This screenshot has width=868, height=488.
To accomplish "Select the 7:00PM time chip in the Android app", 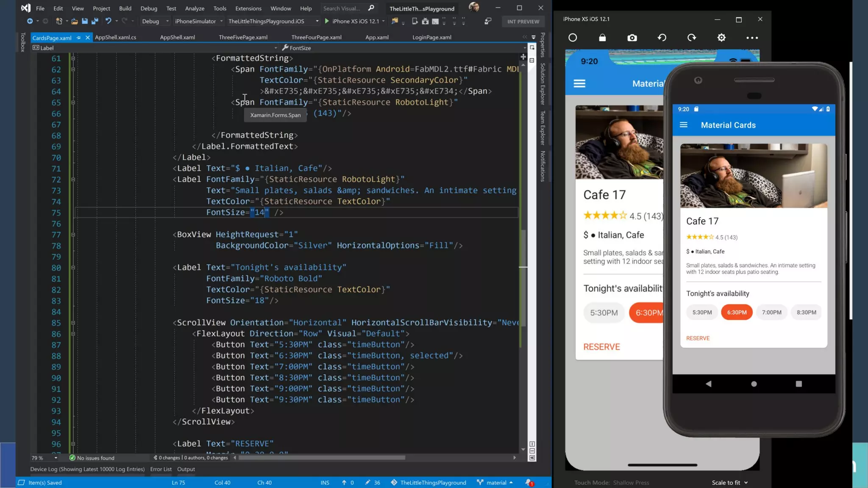I will 771,312.
